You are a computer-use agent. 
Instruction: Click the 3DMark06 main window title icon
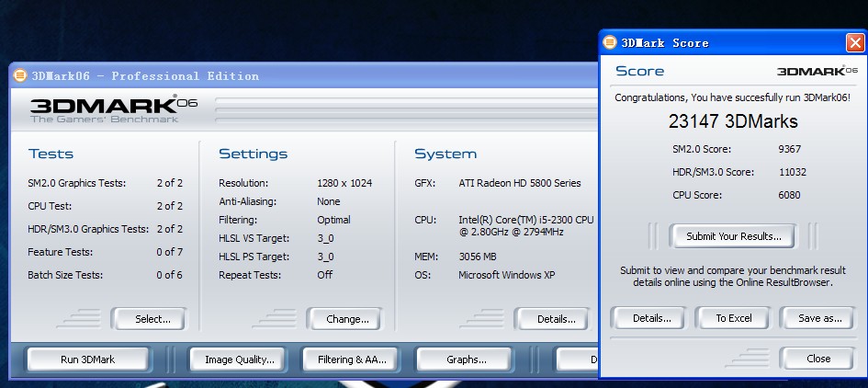pos(20,75)
